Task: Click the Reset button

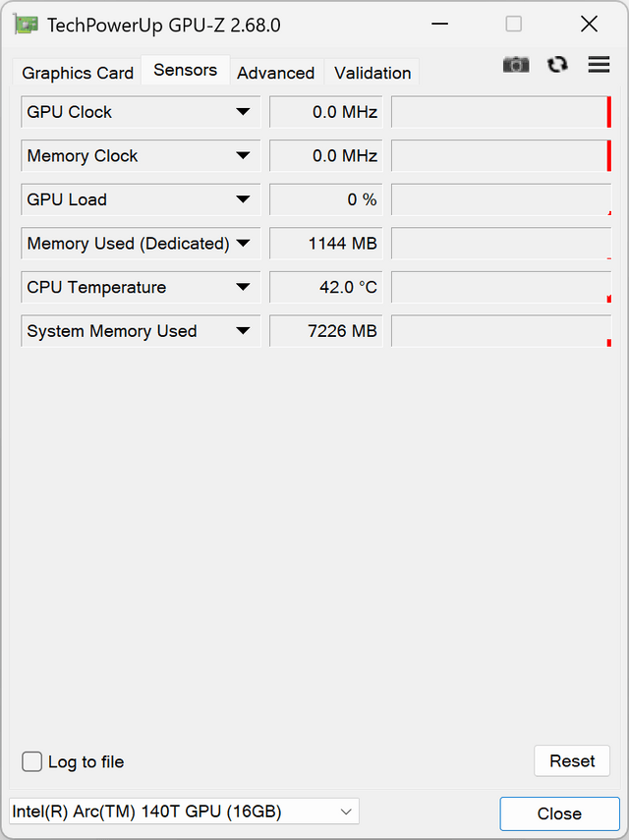Action: click(x=572, y=760)
